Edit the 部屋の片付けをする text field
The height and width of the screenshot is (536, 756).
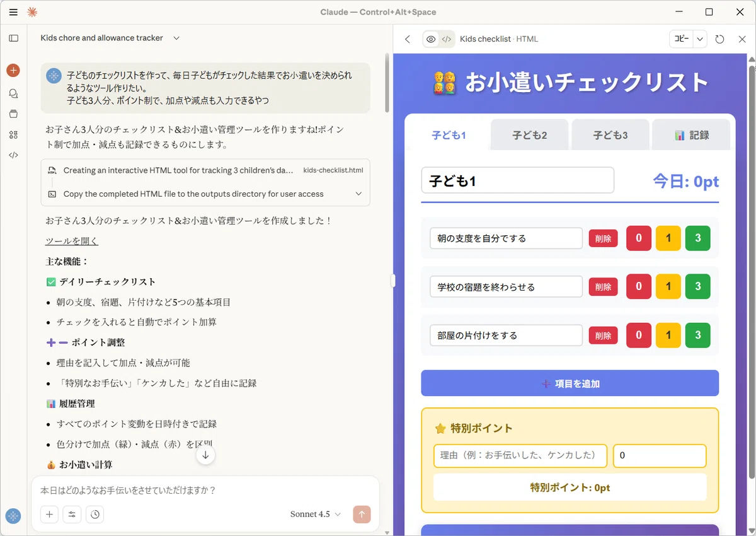pos(506,335)
